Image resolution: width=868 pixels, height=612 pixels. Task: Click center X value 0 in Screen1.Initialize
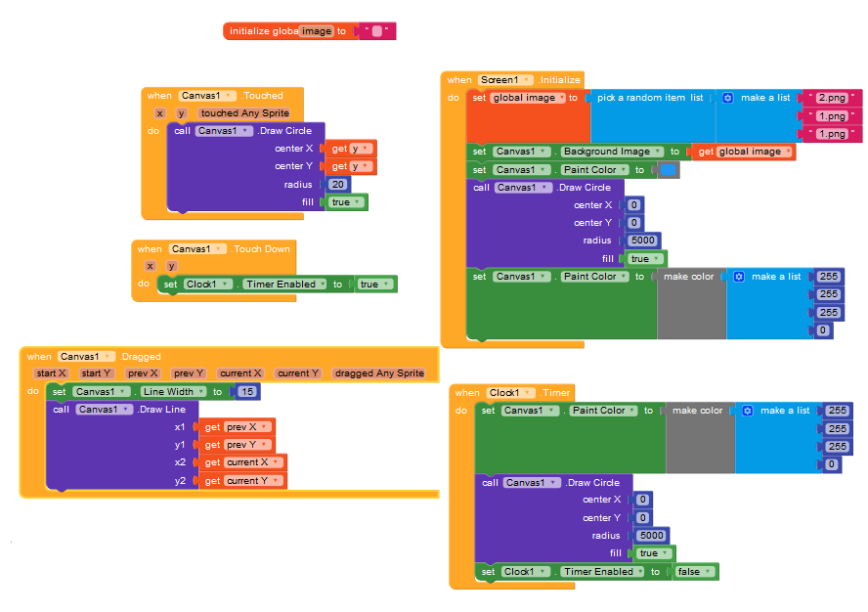[634, 205]
